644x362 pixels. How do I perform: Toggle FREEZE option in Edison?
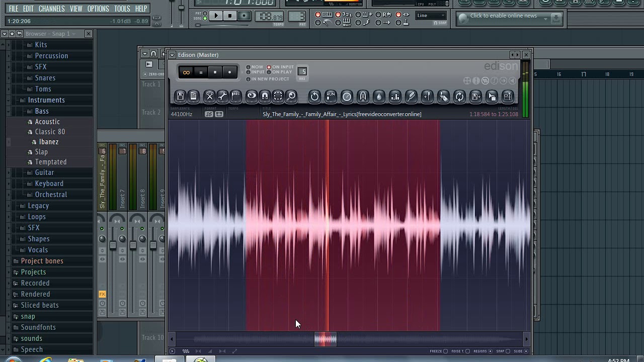coord(439,351)
